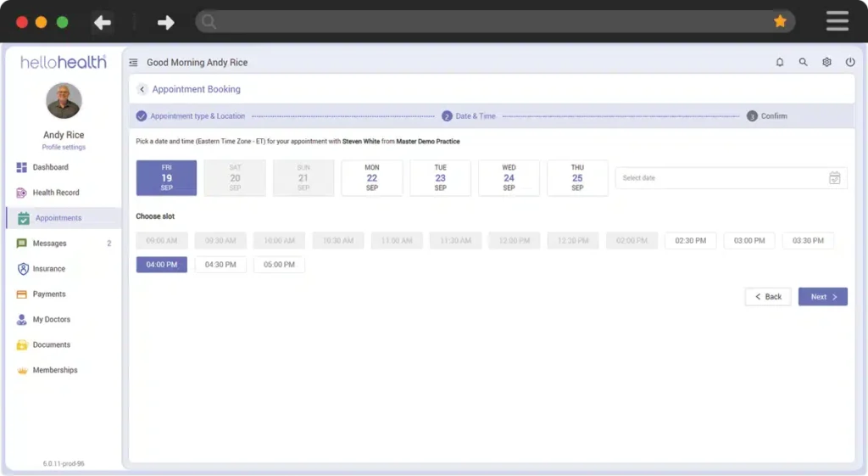Choose the 04:30 PM slot

220,265
